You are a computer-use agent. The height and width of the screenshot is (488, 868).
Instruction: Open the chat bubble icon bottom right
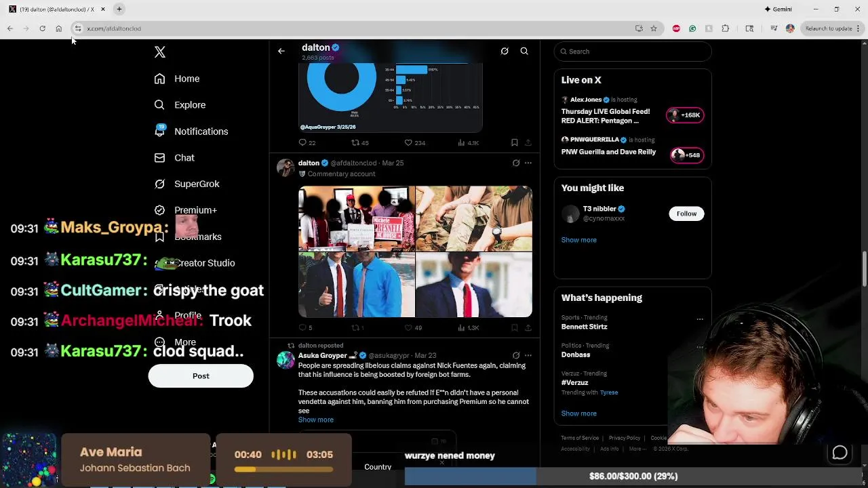[x=840, y=453]
